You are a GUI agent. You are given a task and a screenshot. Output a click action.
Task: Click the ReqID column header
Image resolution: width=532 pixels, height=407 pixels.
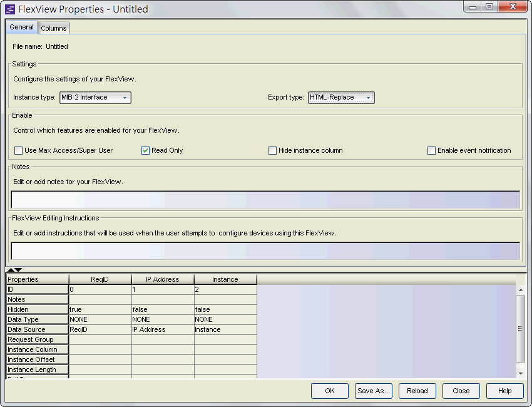pos(100,279)
